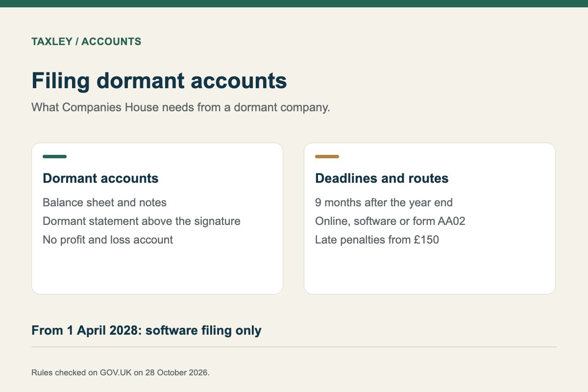Image resolution: width=588 pixels, height=392 pixels.
Task: Select Dormant statement above the signature text
Action: tap(142, 221)
